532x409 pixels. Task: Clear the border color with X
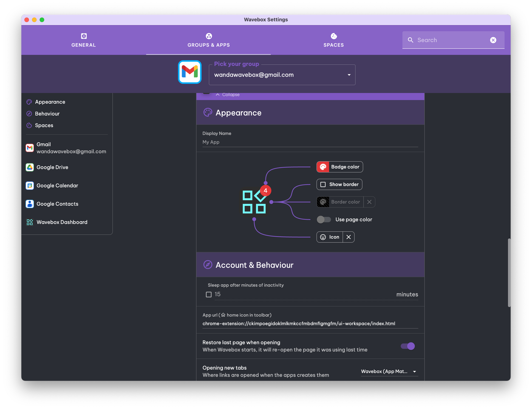click(x=369, y=202)
